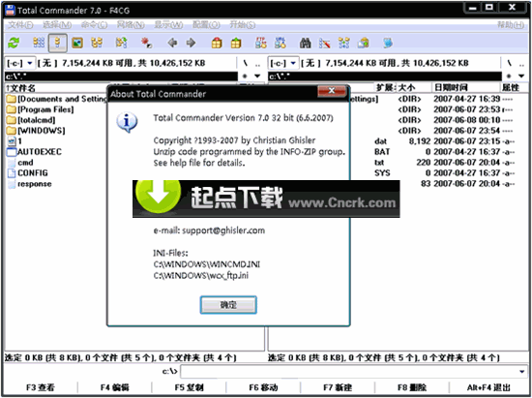Open the 选择(M) menu
Screen dimensions: 532x398
point(57,25)
